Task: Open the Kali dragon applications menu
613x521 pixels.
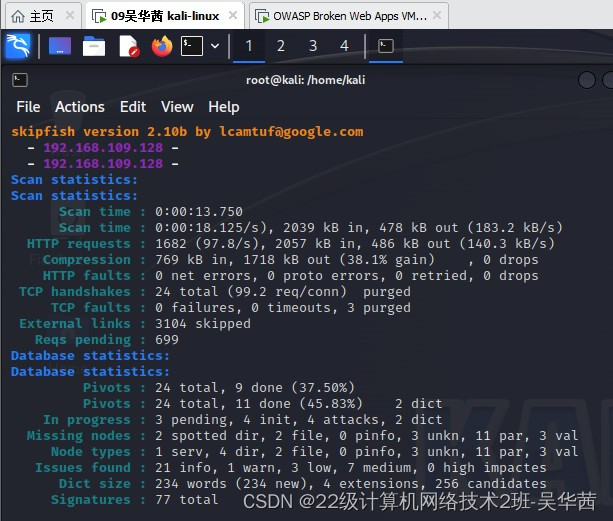Action: tap(18, 46)
